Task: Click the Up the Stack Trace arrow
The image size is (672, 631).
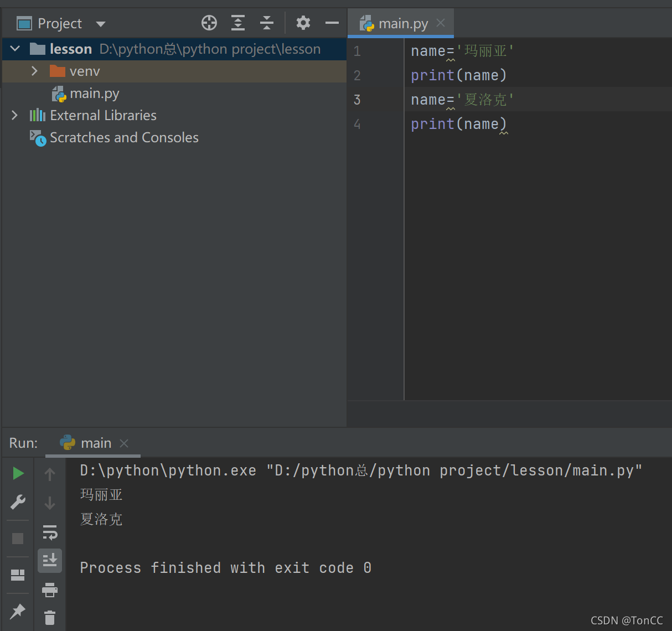Action: click(50, 474)
